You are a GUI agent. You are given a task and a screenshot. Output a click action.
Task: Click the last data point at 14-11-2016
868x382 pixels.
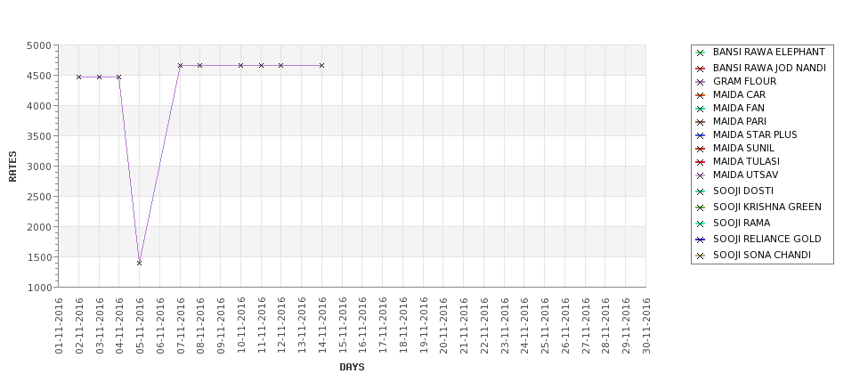point(321,65)
